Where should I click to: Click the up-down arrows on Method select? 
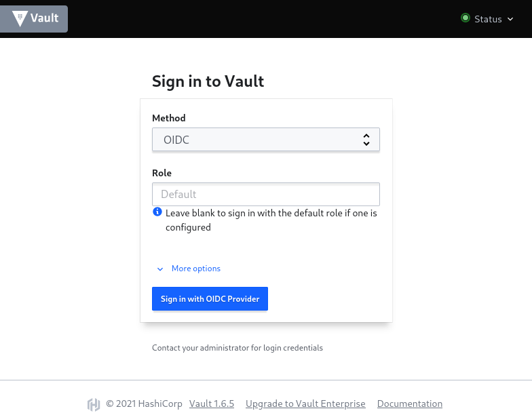point(366,140)
